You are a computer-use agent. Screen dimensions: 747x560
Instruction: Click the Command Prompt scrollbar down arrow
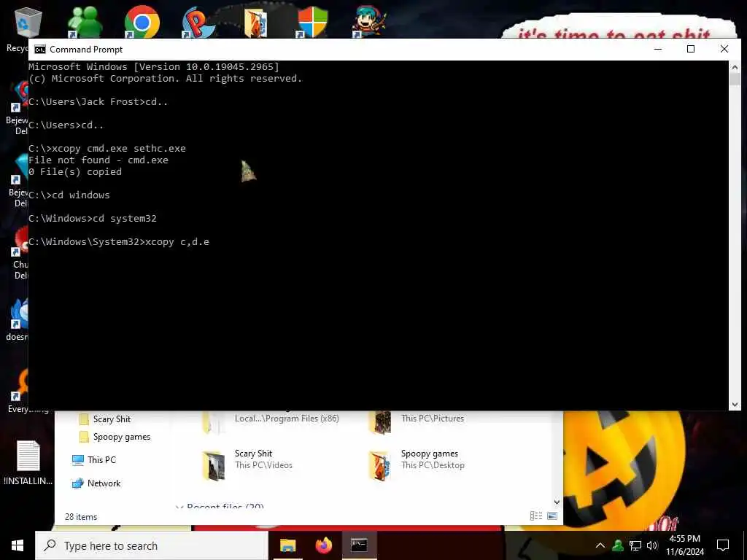click(x=735, y=404)
